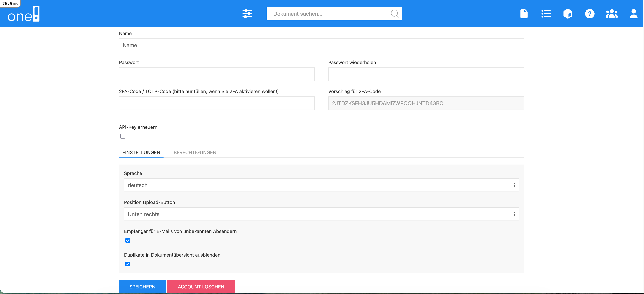Expand the Position Upload-Button dropdown
This screenshot has height=294, width=644.
321,214
